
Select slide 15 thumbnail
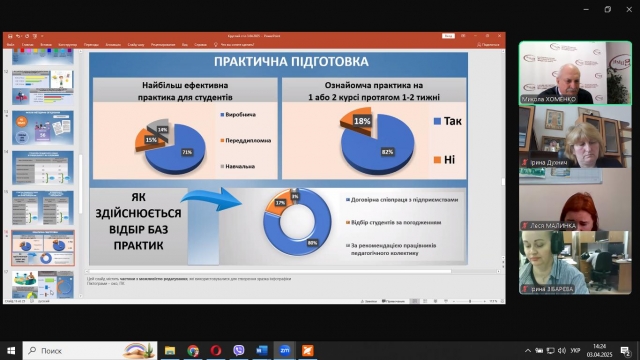pyautogui.click(x=43, y=208)
